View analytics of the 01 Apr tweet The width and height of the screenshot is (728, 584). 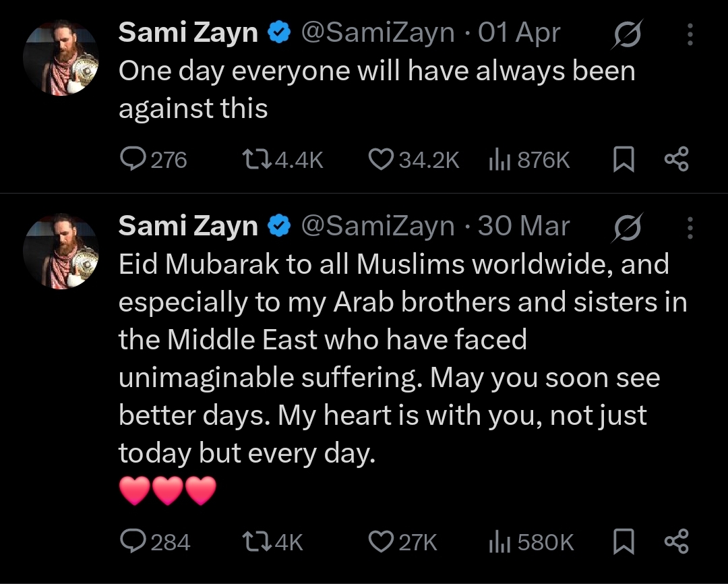pyautogui.click(x=497, y=160)
